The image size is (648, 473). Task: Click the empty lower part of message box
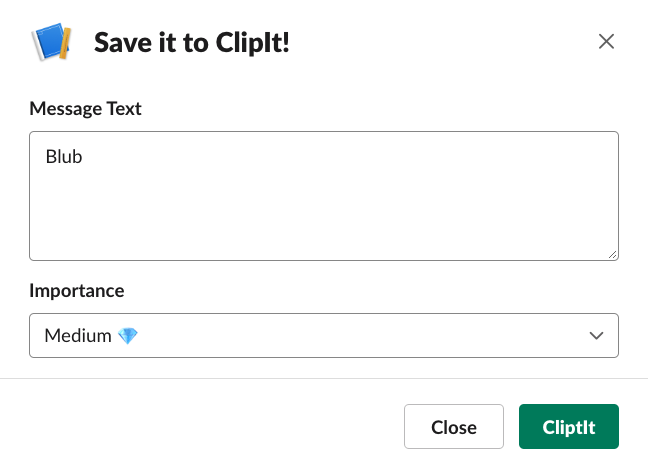(324, 219)
